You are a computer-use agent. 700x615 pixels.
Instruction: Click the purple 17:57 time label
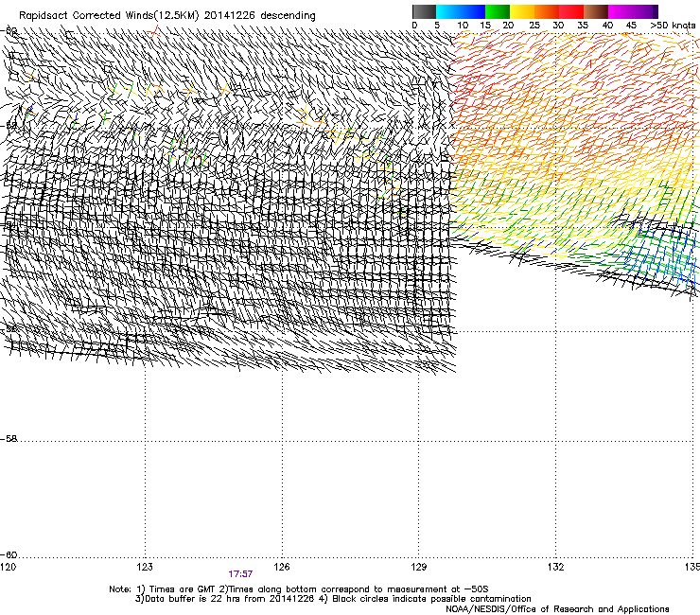(240, 574)
